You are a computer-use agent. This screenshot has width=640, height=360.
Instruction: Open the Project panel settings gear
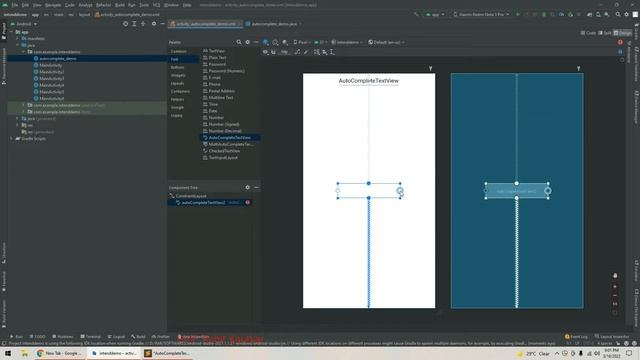pos(154,24)
